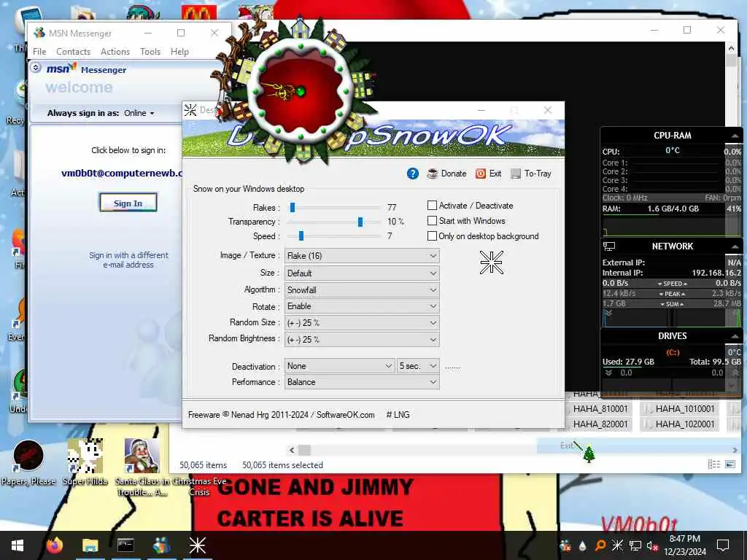
Task: Open the help question mark icon in DesktopSnowOK
Action: 413,174
